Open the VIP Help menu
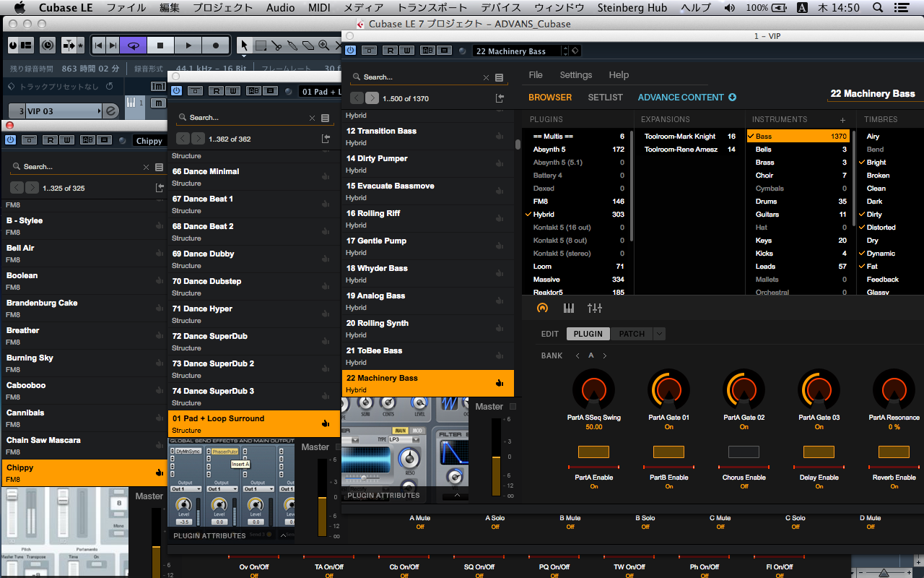 [619, 75]
